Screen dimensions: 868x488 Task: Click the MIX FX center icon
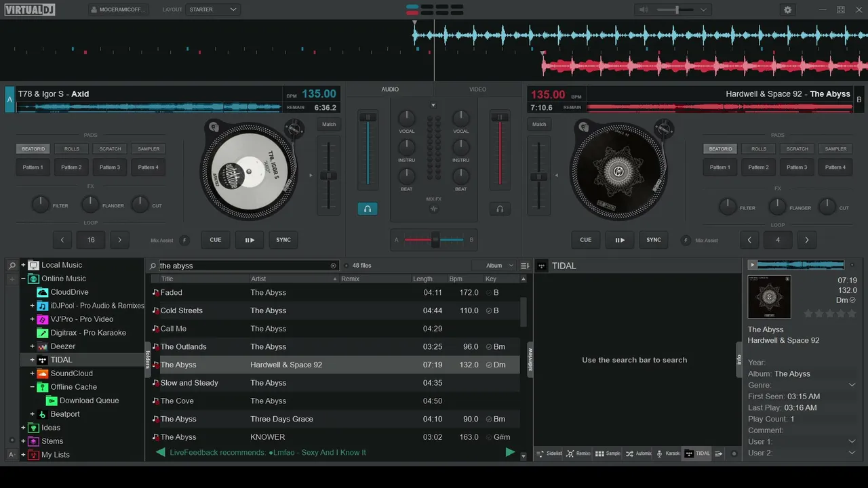point(434,209)
